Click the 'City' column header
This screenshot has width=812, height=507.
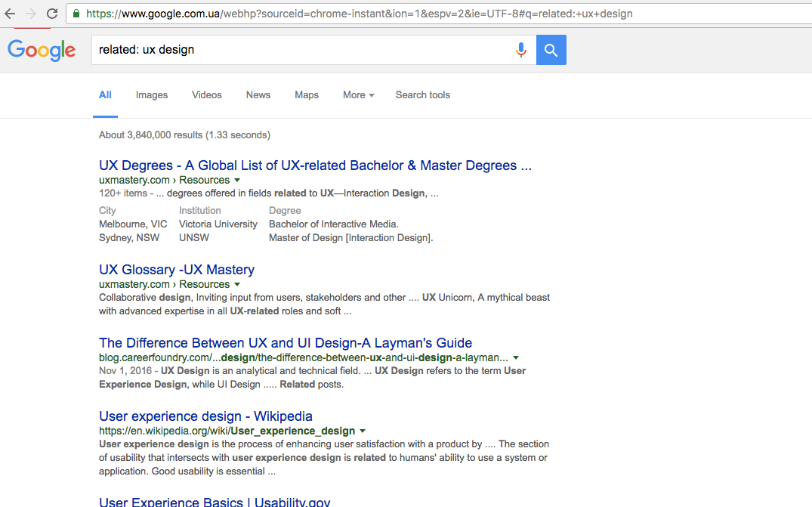point(107,210)
